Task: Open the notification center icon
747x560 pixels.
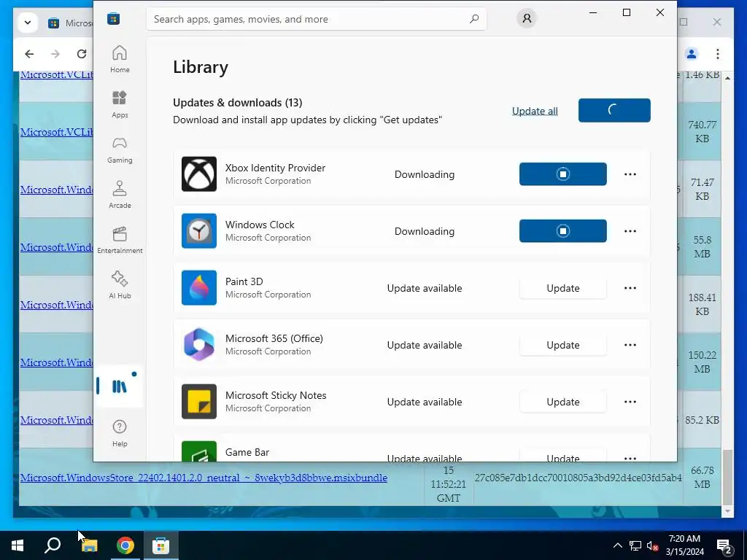Action: (724, 546)
